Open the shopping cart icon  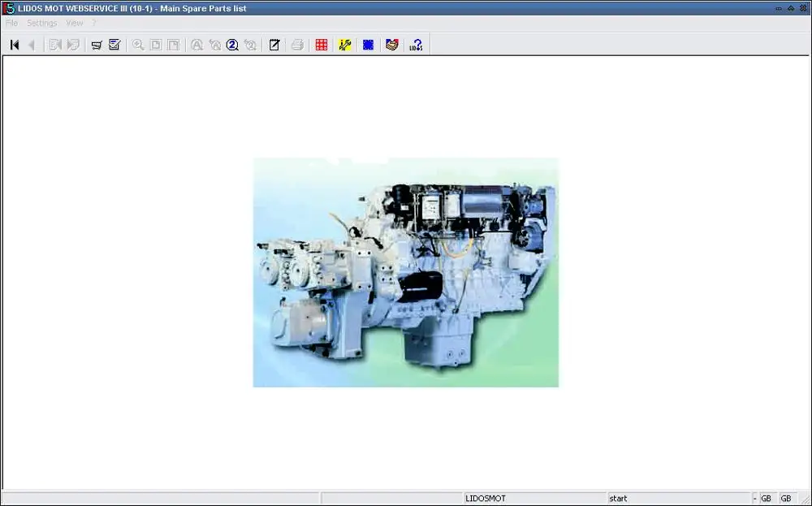click(x=97, y=45)
